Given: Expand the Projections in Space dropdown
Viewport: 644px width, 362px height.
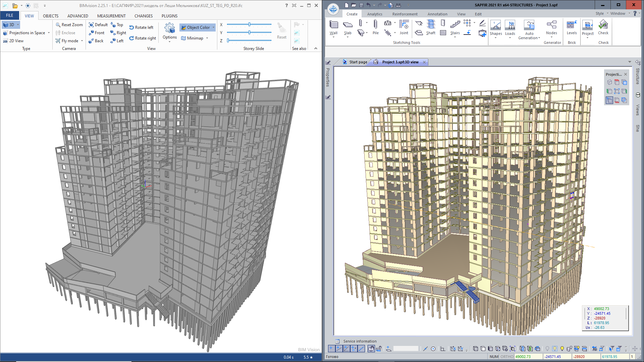Looking at the screenshot, I should pos(49,33).
